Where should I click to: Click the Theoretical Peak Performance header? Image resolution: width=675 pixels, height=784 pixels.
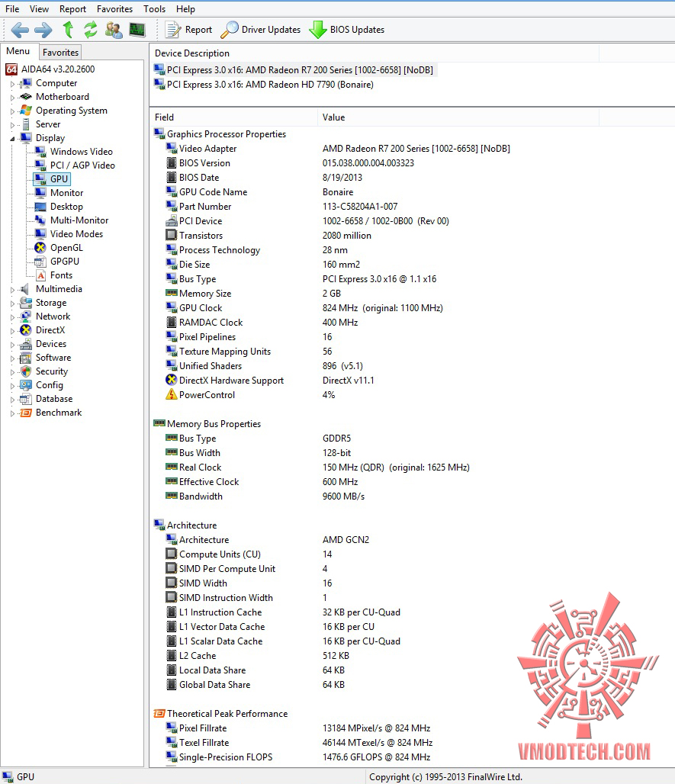click(x=220, y=714)
